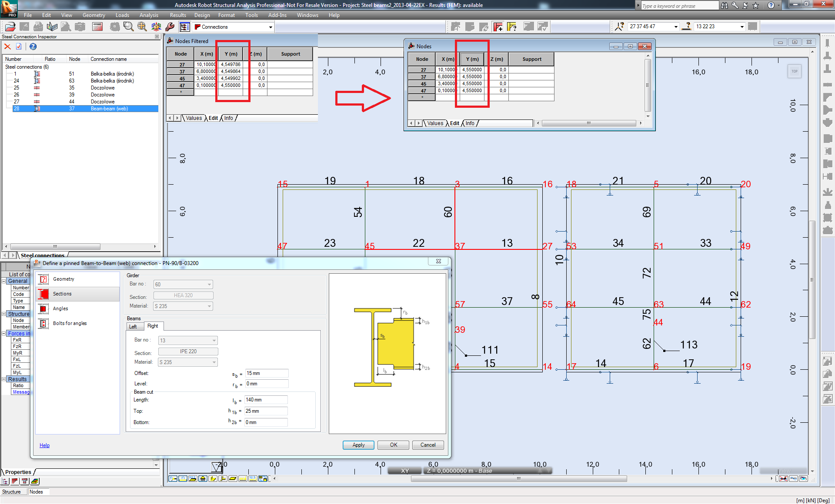835x504 pixels.
Task: Toggle supports display at the bottom bar
Action: pos(203,479)
